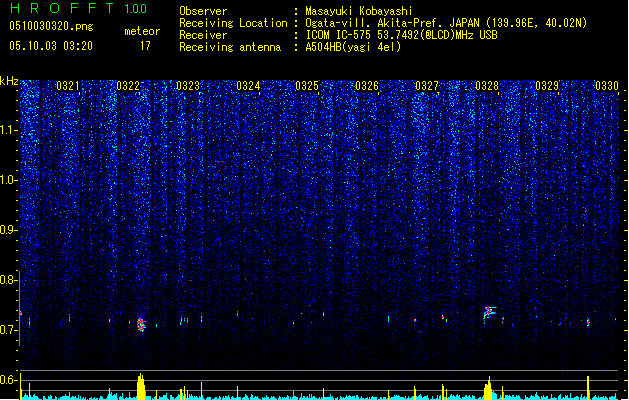This screenshot has width=629, height=400.
Task: Click the 0327 time marker
Action: (427, 85)
